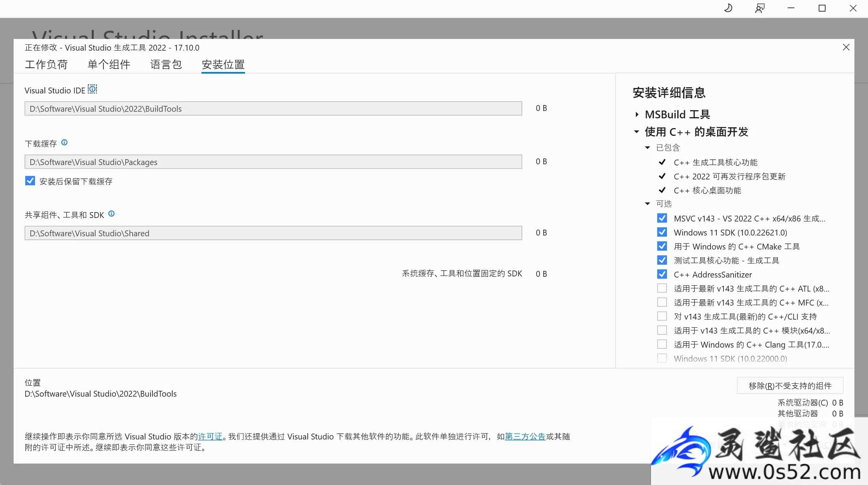Toggle dark theme moon icon
Screen dimensions: 868x485
click(x=728, y=8)
